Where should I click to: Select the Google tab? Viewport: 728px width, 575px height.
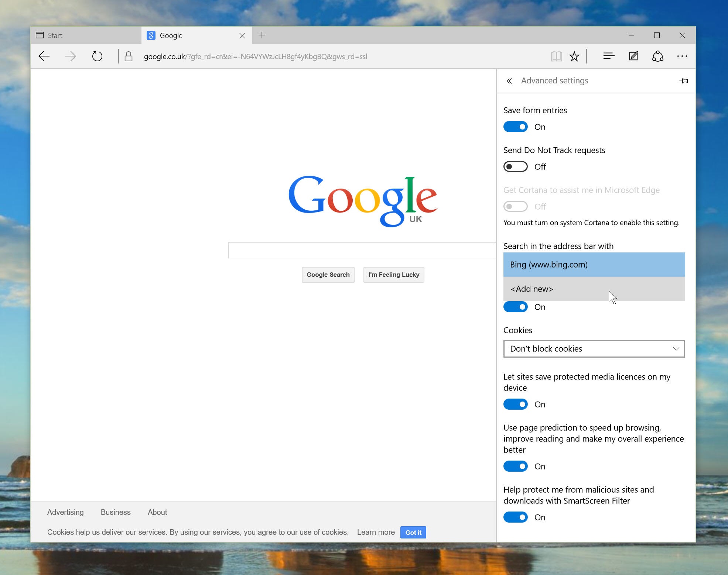(x=194, y=35)
